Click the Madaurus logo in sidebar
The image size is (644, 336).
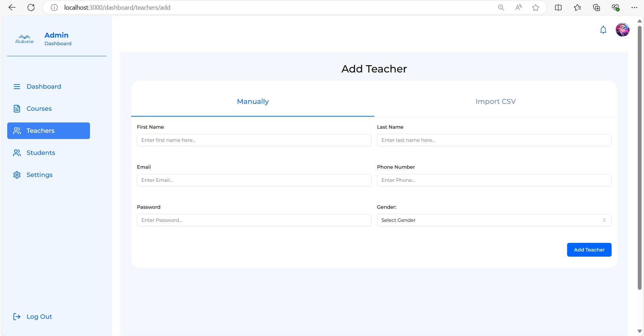tap(24, 39)
